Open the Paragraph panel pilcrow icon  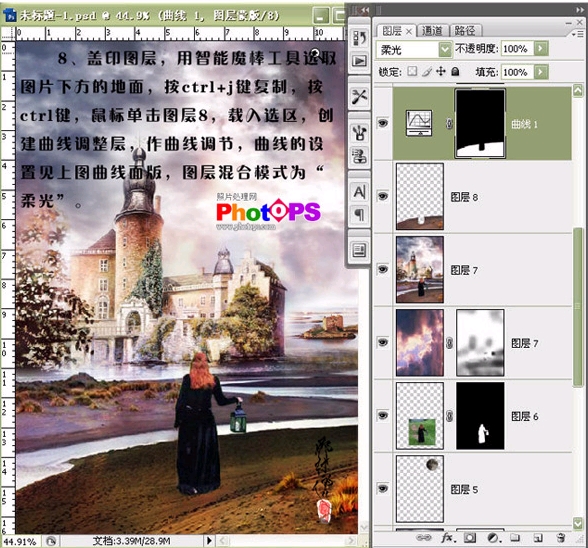[x=359, y=215]
